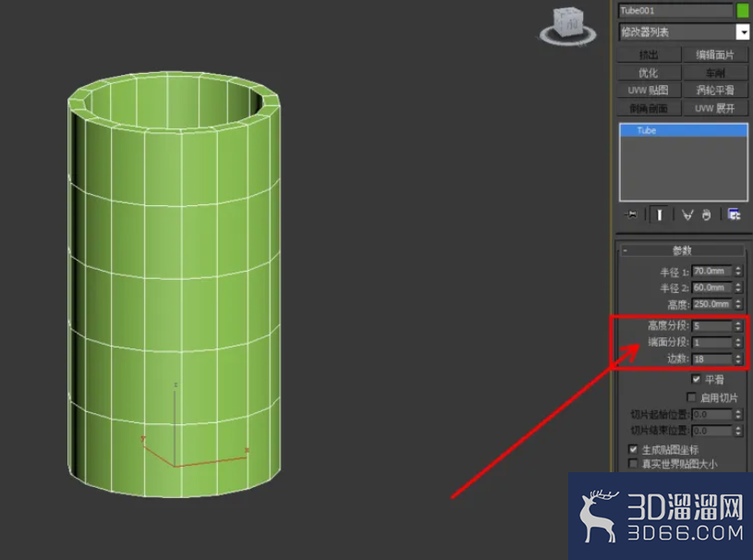
Task: Open the 修改器列表 dropdown
Action: pyautogui.click(x=684, y=32)
